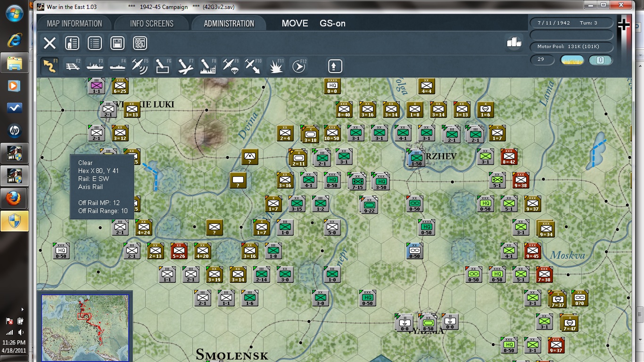Click the 0 counter indicator
Viewport: 644px width, 362px height.
click(x=601, y=60)
